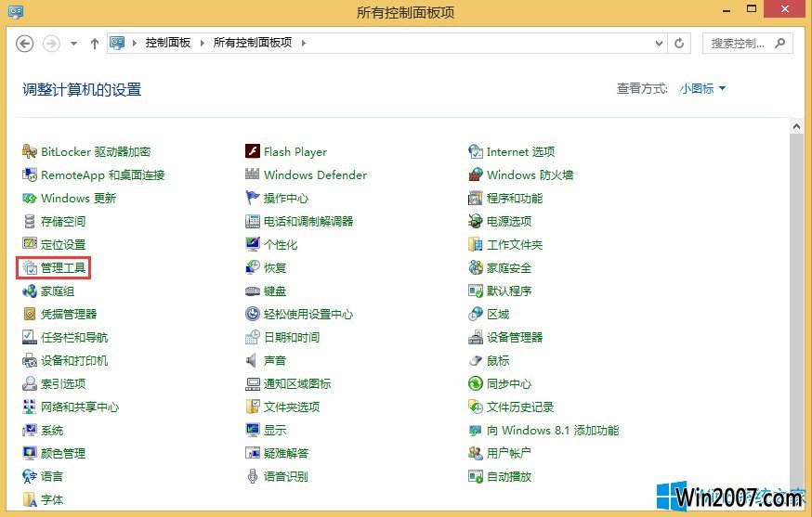812x517 pixels.
Task: Open the 疑难解答 item
Action: (277, 453)
